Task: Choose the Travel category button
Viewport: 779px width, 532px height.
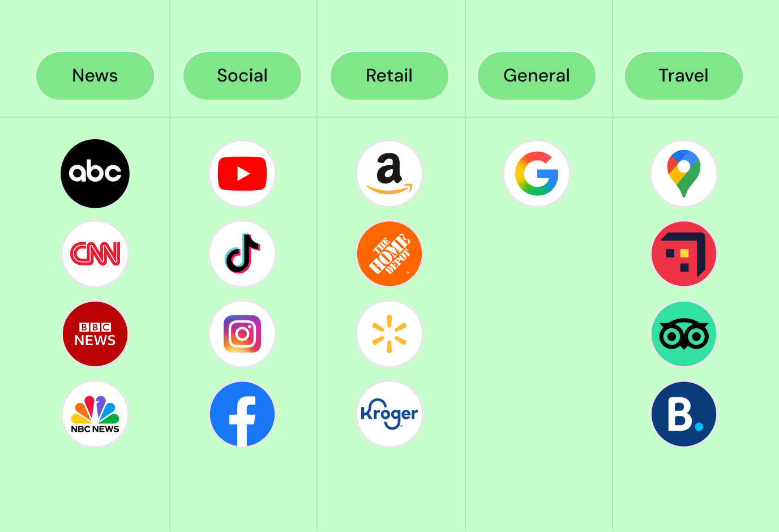Action: [684, 76]
